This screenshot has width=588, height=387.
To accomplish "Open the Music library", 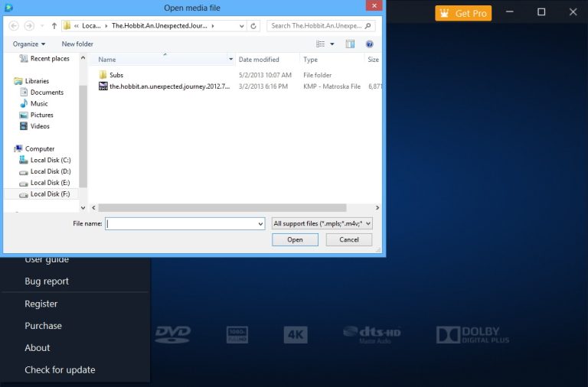I will tap(39, 104).
